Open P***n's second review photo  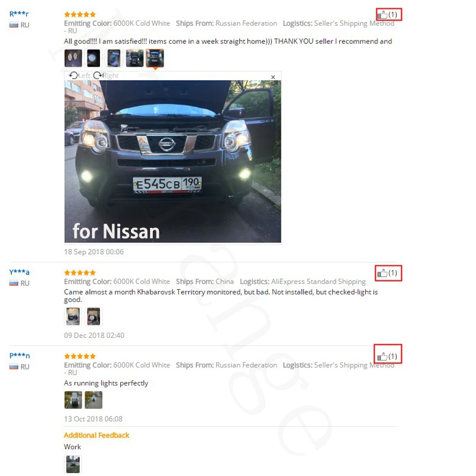(93, 400)
